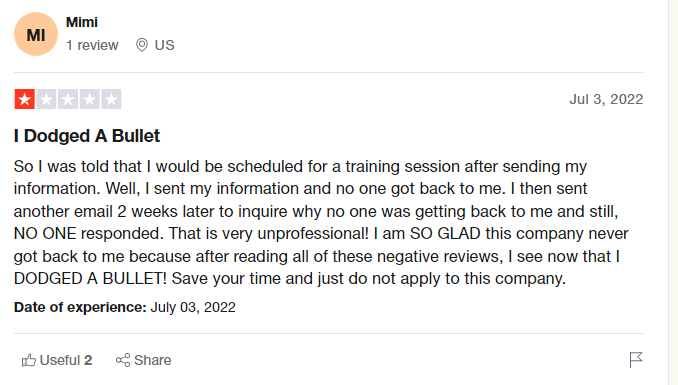Click the Share label text

153,360
